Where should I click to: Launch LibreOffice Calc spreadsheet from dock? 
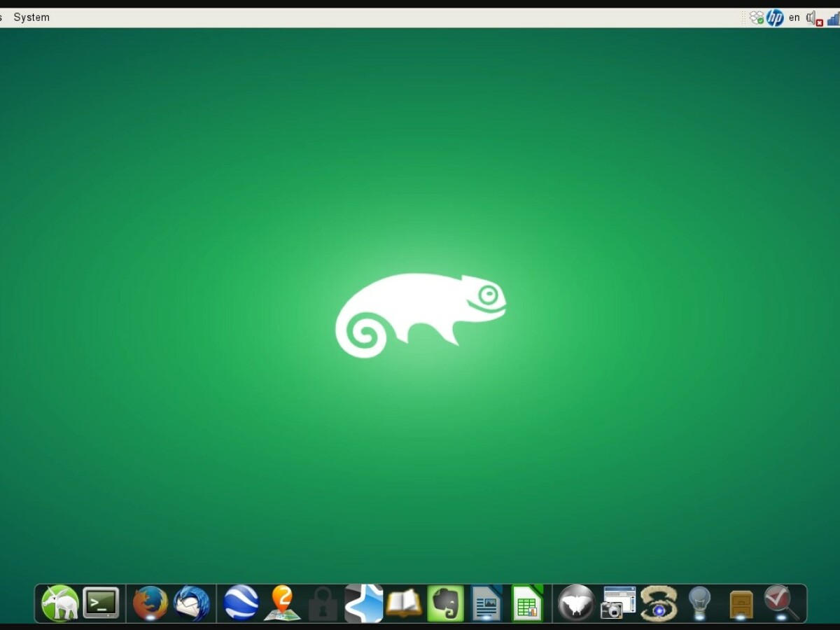tap(528, 603)
